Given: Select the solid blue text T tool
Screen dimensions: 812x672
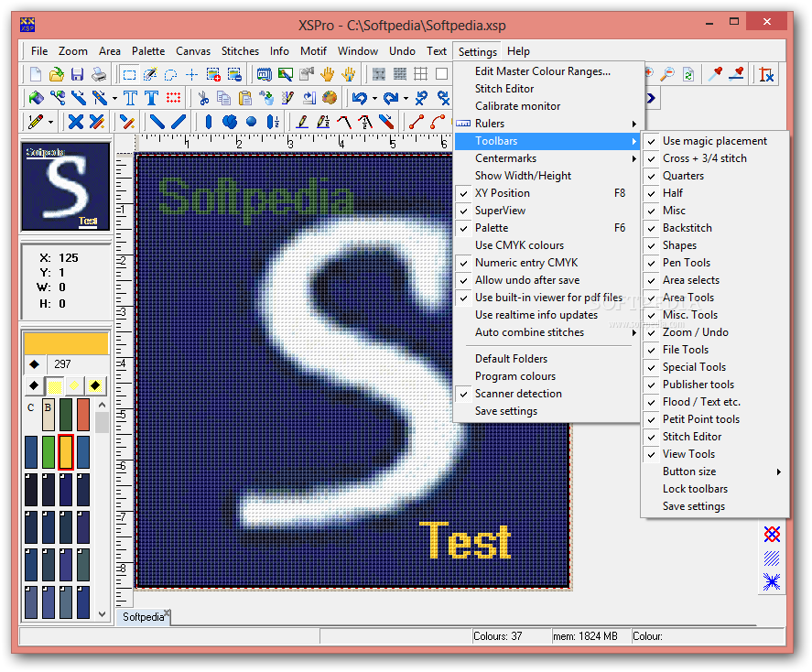Looking at the screenshot, I should click(151, 98).
